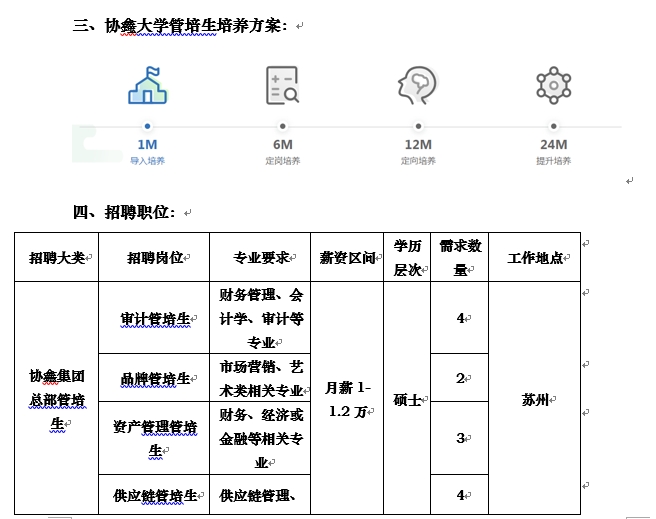This screenshot has height=519, width=656.
Task: Click the checklist magnifier icon above 6M
Action: pos(282,85)
